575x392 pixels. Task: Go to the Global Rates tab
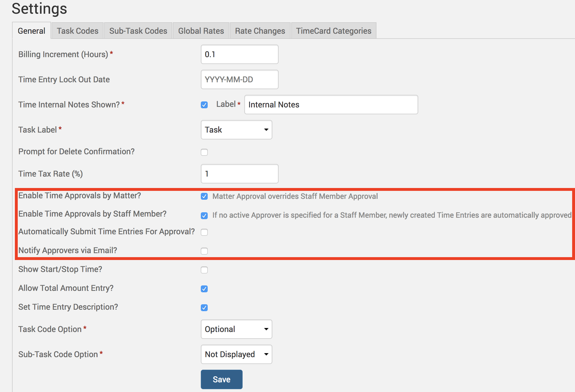tap(201, 31)
